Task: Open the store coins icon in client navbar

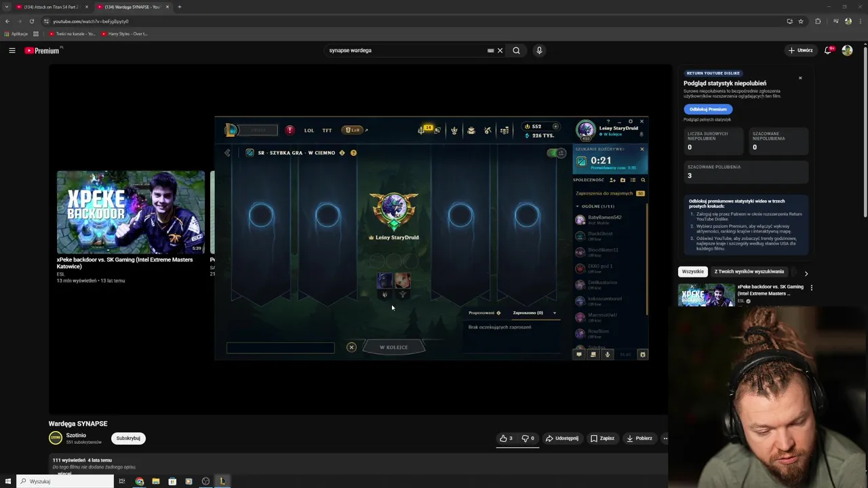Action: pyautogui.click(x=505, y=130)
